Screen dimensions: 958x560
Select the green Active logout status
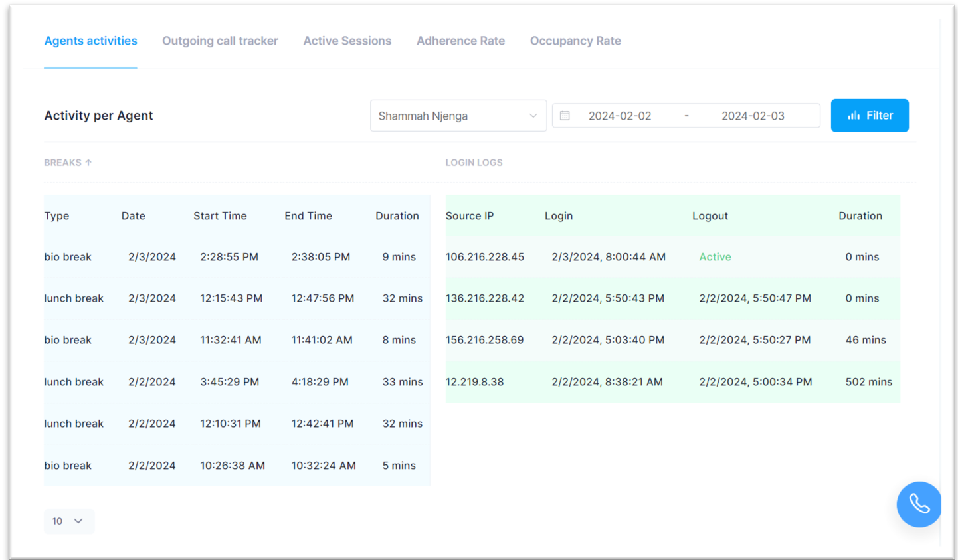[715, 257]
